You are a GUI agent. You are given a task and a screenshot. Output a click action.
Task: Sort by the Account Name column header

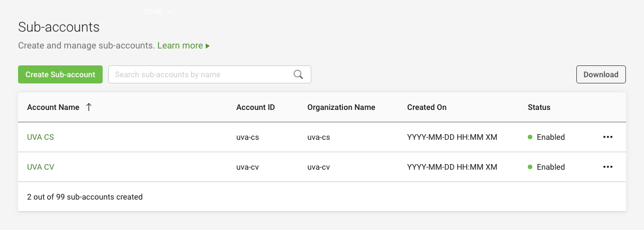53,107
